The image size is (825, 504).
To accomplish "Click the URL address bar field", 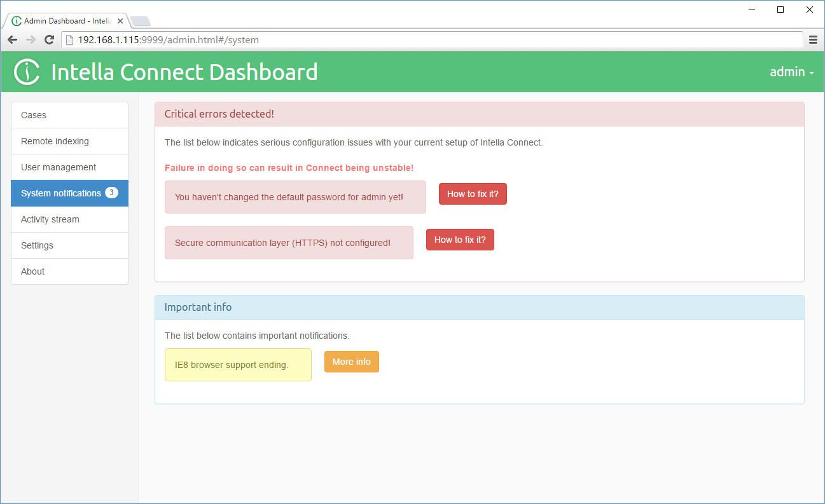I will tap(433, 40).
